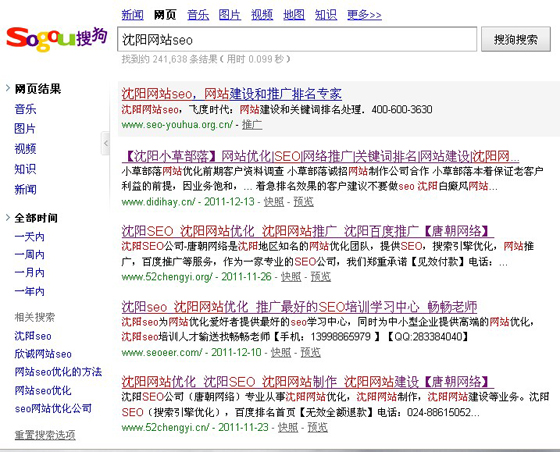Open 预览 for www.seoeer.com result
Image resolution: width=560 pixels, height=452 pixels.
coord(311,352)
